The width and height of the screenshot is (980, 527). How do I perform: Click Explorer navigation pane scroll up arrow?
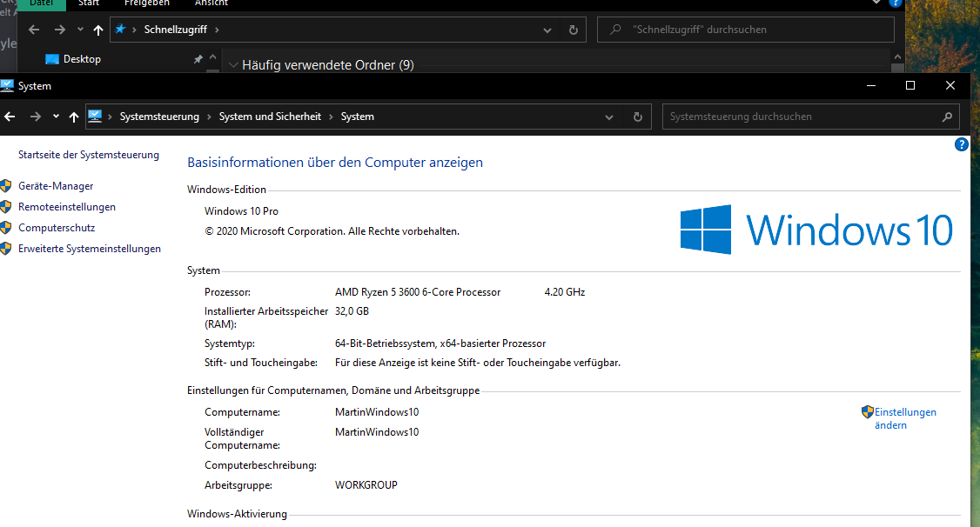click(212, 57)
